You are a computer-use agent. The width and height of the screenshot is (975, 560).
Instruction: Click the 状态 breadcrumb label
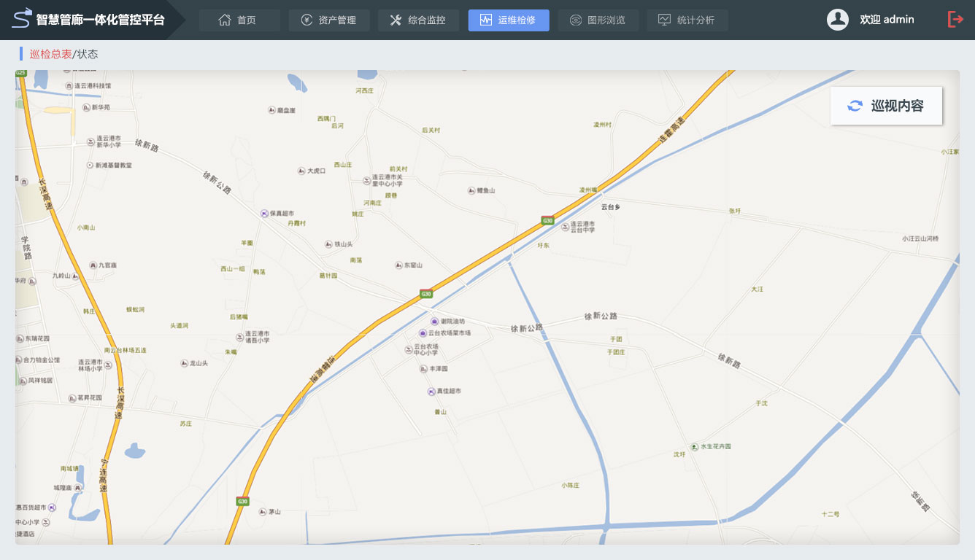88,54
